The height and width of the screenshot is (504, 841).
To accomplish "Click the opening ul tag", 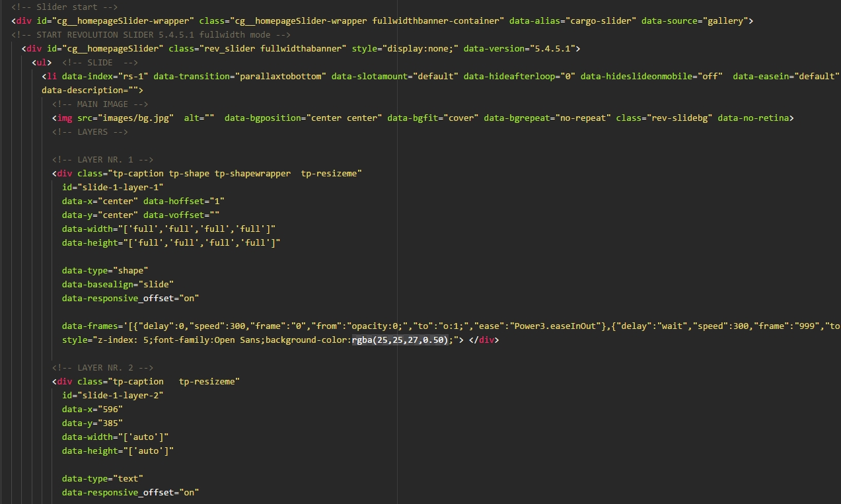I will (x=42, y=62).
